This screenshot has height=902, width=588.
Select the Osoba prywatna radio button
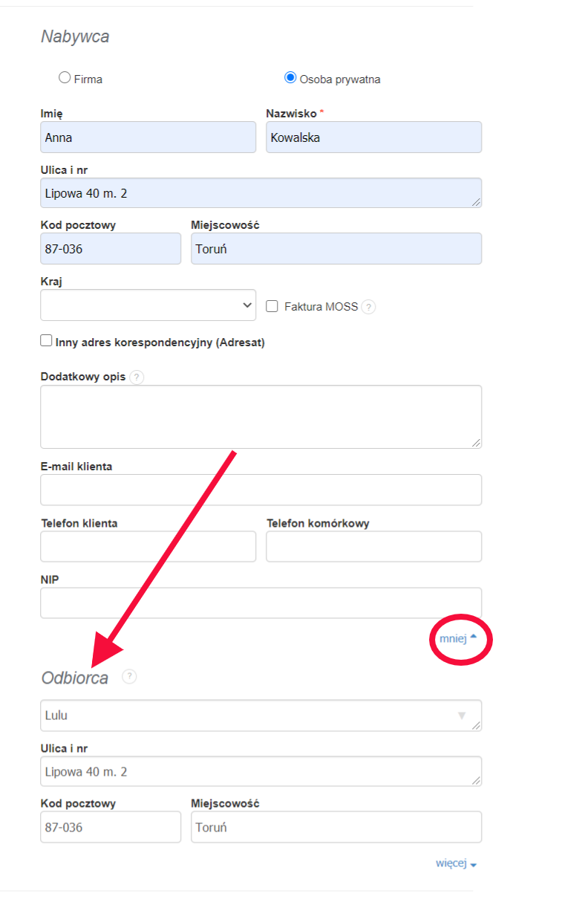pos(290,77)
